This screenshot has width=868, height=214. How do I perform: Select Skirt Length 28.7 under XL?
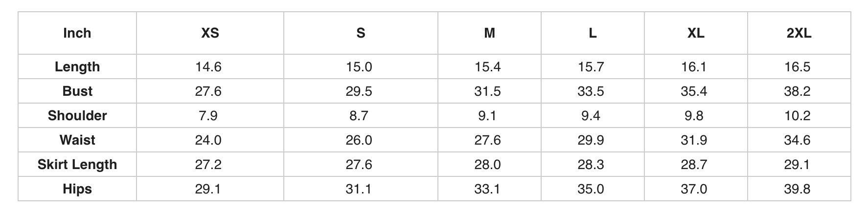pos(694,165)
